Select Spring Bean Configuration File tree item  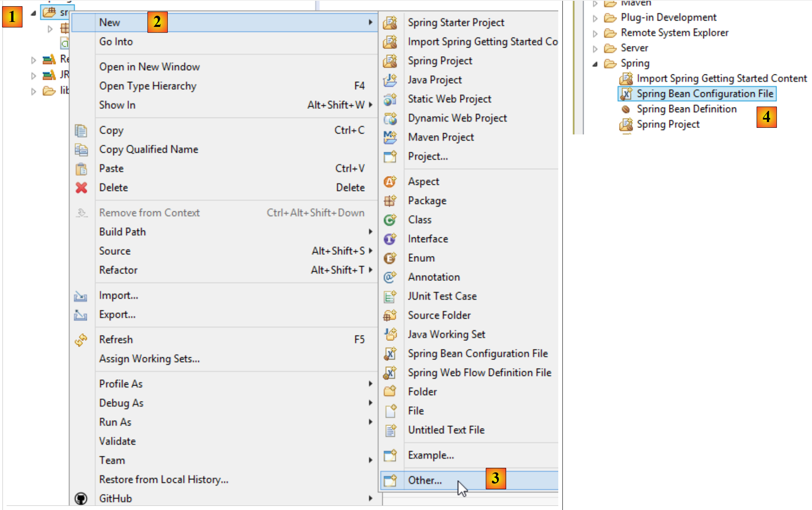[x=705, y=94]
